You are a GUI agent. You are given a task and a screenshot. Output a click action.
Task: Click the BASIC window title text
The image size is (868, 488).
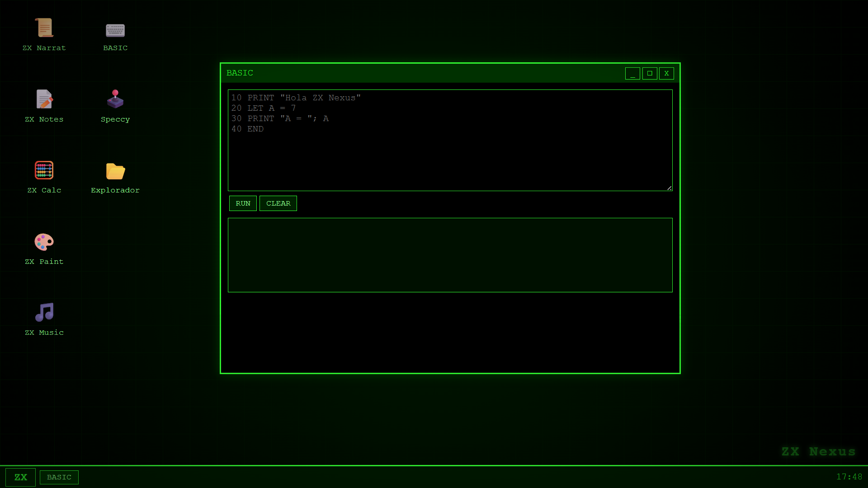pyautogui.click(x=240, y=73)
